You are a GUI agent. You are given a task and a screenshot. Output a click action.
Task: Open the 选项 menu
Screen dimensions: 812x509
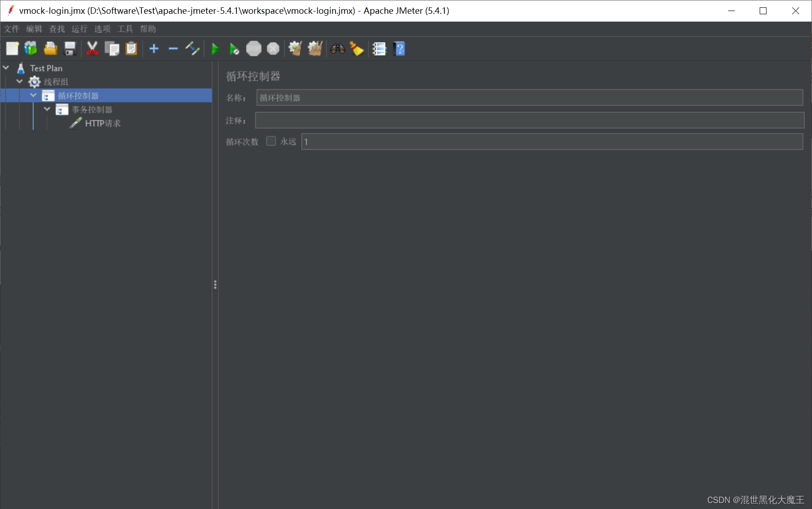click(102, 29)
